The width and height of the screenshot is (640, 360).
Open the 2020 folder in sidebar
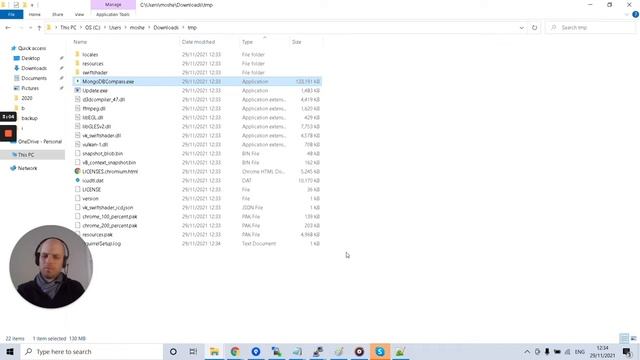coord(27,98)
